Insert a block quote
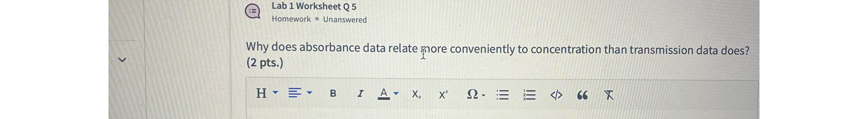This screenshot has width=868, height=119. [582, 96]
